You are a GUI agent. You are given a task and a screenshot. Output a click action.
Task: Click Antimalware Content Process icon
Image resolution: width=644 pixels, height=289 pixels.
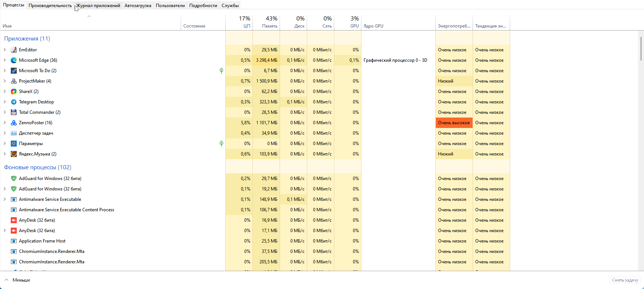[x=14, y=210]
